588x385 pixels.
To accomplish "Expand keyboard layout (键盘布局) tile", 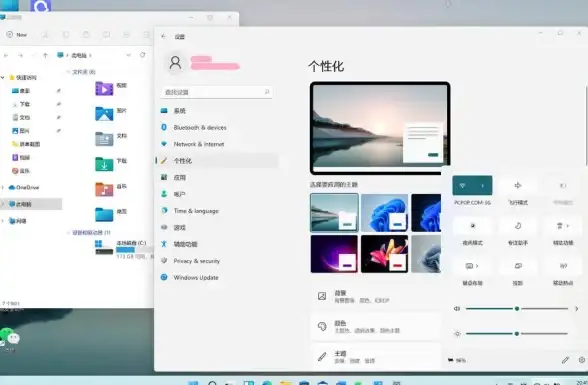I will (472, 266).
